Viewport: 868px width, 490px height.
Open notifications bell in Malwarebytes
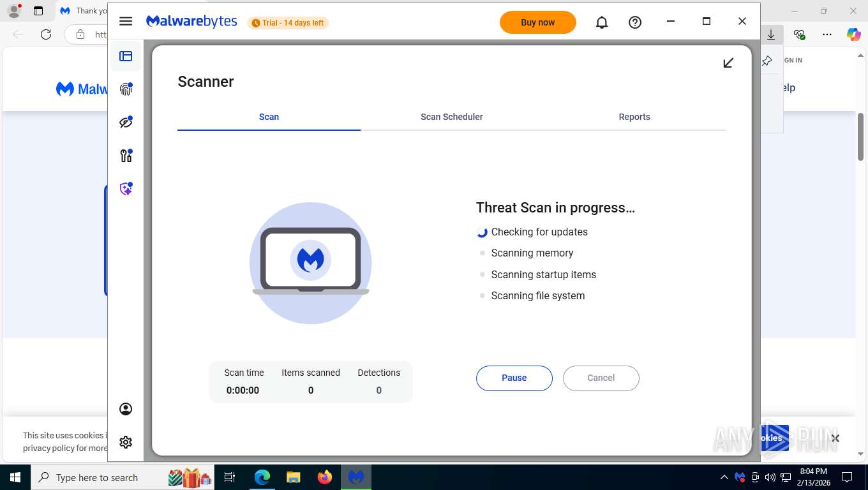tap(602, 22)
